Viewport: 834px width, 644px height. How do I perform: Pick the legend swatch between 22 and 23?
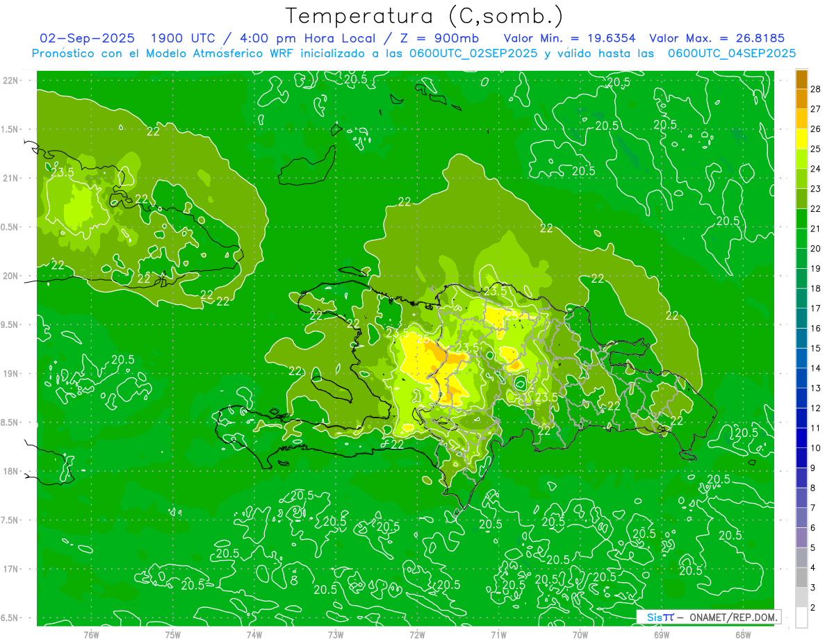[801, 199]
